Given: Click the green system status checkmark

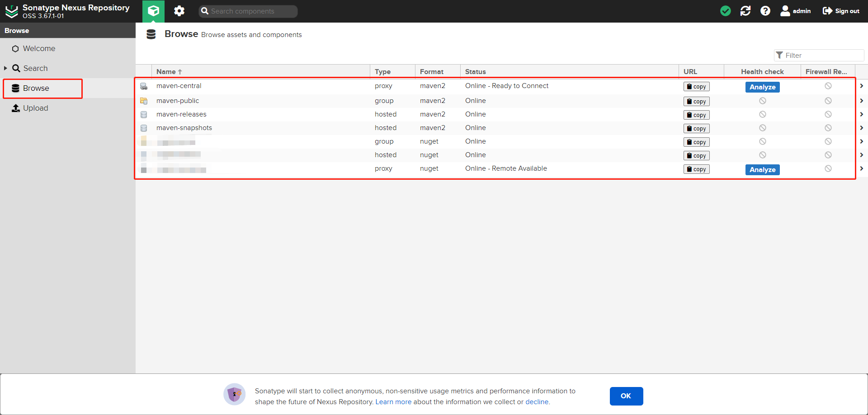Looking at the screenshot, I should click(725, 11).
